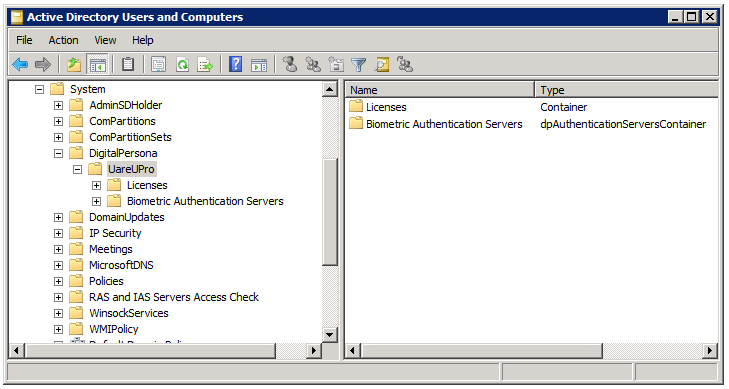Screen dimensions: 729x389
Task: Expand the MicrosoftDNS tree node
Action: pyautogui.click(x=58, y=265)
